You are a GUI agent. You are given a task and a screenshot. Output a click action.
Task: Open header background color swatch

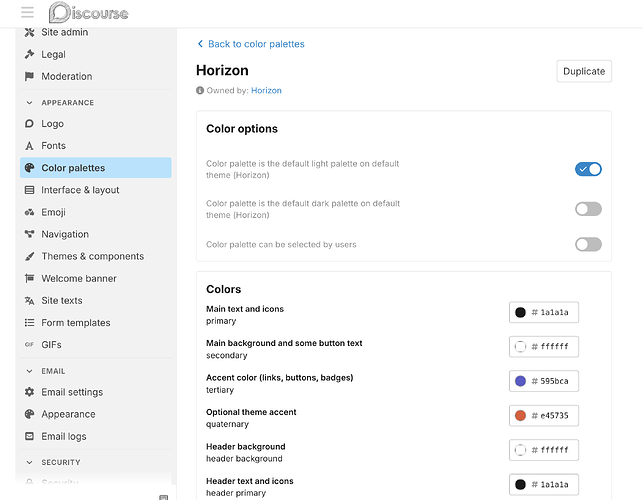520,450
